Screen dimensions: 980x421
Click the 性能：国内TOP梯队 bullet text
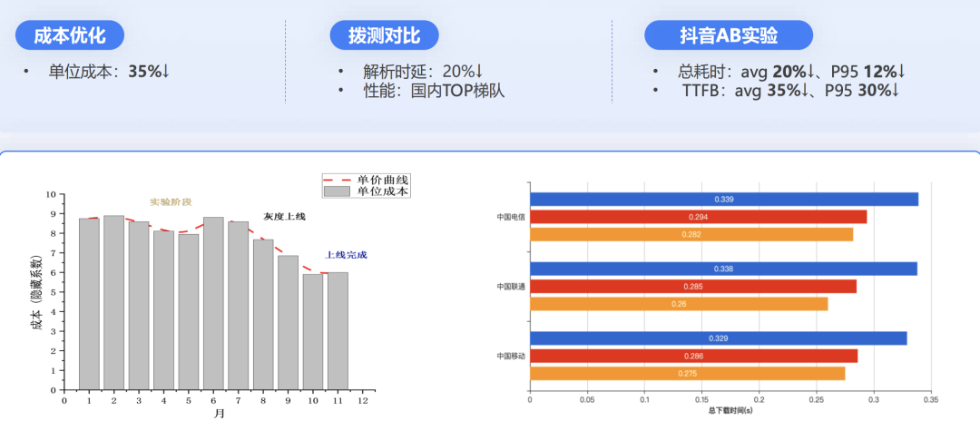tap(434, 92)
